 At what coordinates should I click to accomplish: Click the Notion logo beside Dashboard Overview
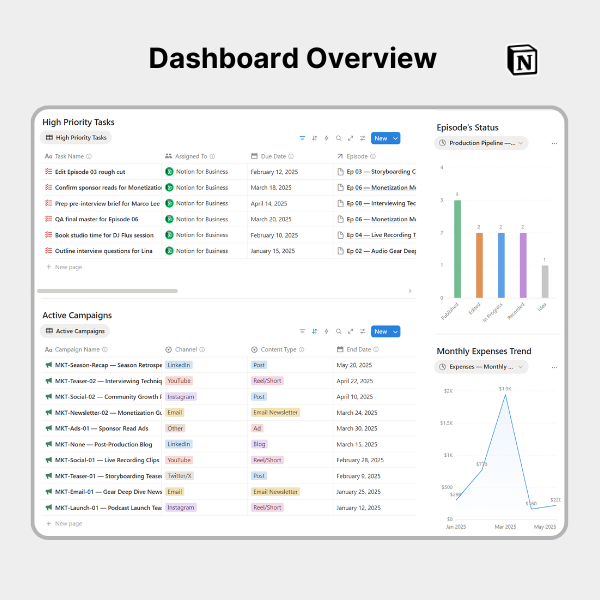(x=522, y=60)
